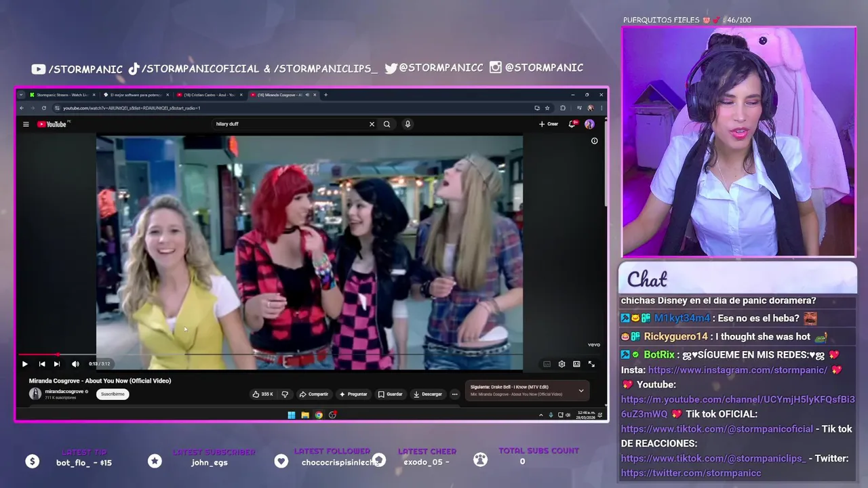Share the video using Compartir
The image size is (868, 488).
314,394
